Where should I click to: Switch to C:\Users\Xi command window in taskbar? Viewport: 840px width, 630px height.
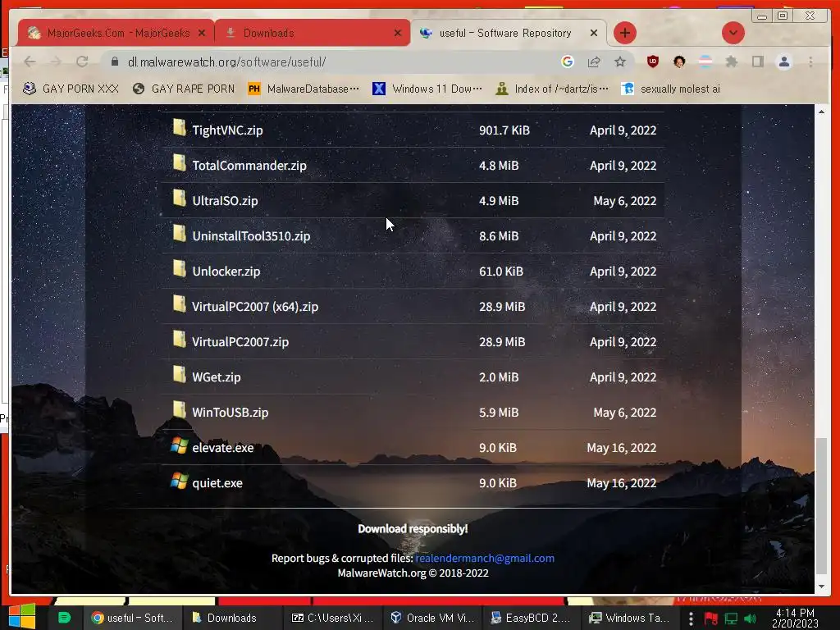[x=333, y=618]
